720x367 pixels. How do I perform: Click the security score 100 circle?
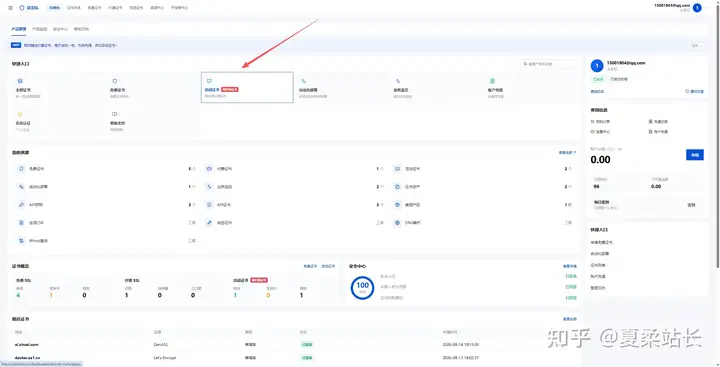click(x=362, y=288)
